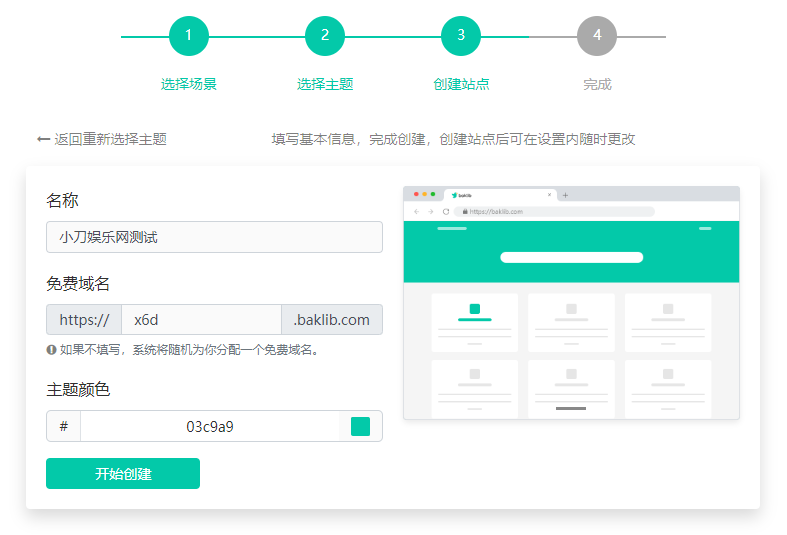Select the 创建站点 step label
Viewport: 787px width, 535px height.
(461, 84)
